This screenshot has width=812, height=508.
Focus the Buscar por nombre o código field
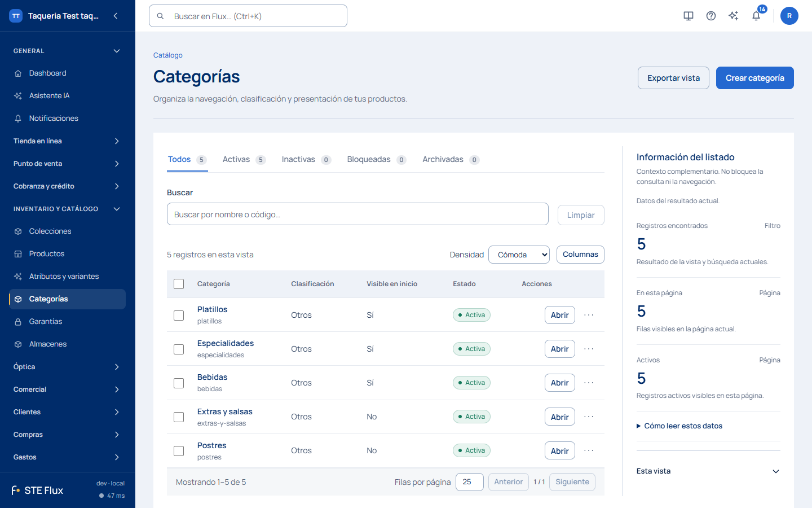(x=358, y=214)
